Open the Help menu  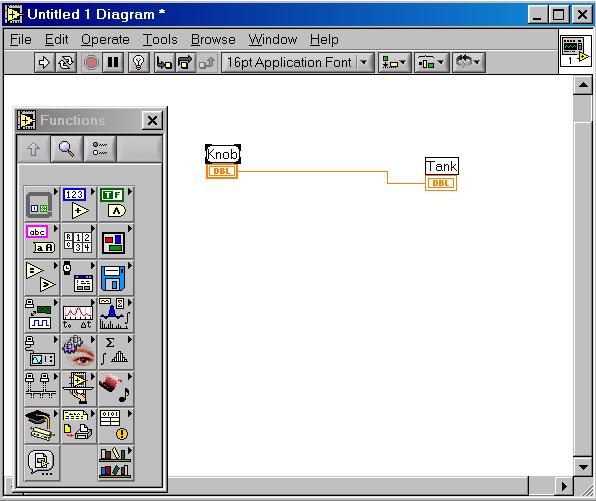(324, 40)
